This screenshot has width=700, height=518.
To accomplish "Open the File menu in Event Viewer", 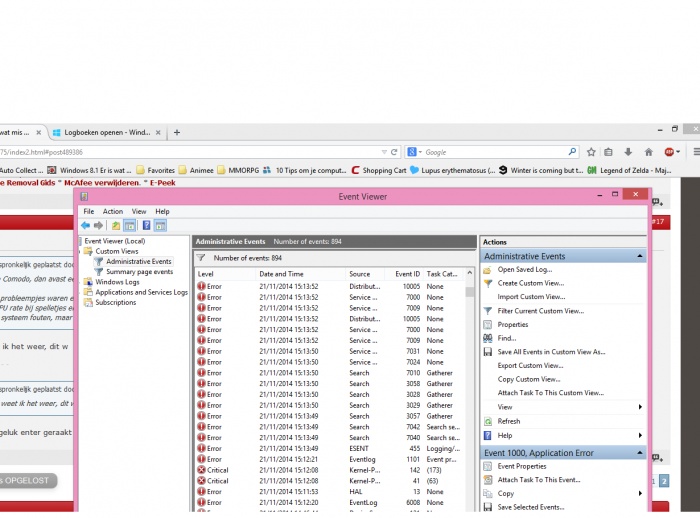I will click(89, 211).
